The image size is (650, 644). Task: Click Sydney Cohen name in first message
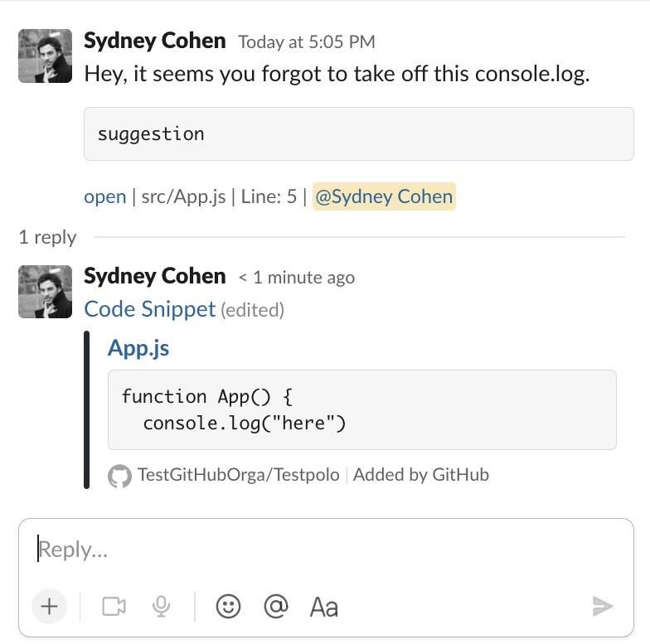click(x=154, y=41)
